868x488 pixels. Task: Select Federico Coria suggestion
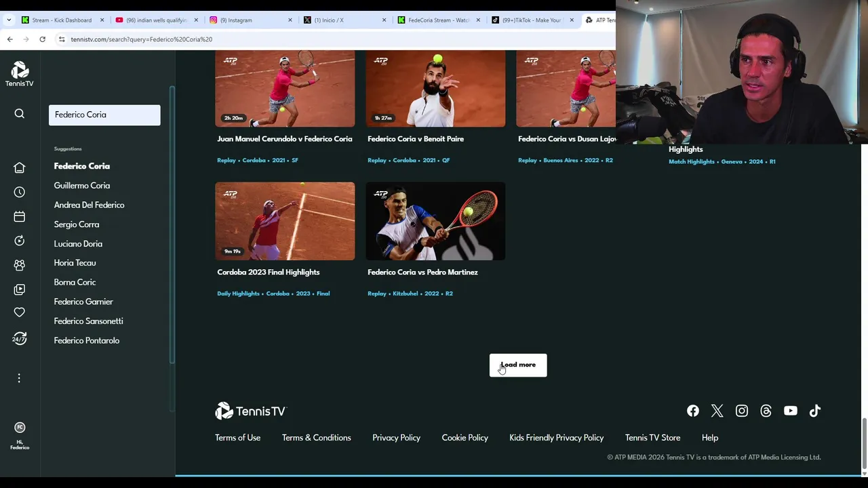click(82, 166)
